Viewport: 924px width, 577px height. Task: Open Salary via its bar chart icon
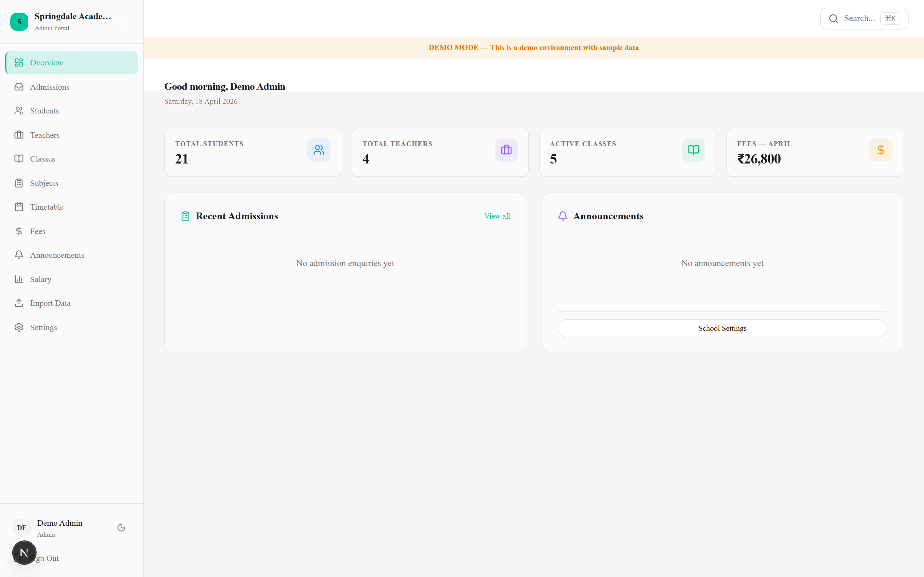tap(19, 279)
